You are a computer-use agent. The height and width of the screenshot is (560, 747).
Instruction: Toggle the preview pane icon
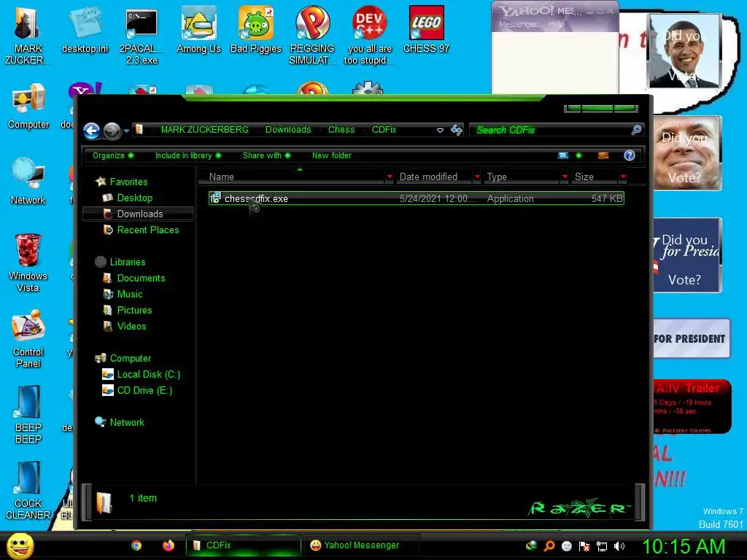603,156
